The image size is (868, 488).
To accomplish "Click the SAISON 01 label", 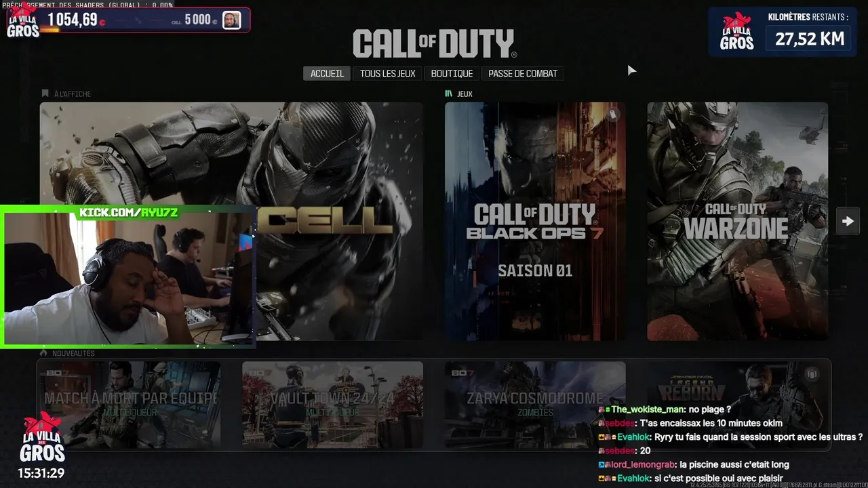I will tap(535, 270).
